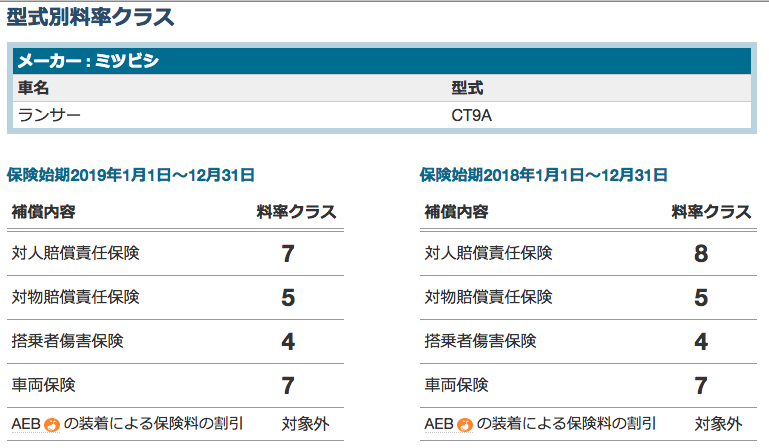Click 補償内容 header in 2019 table
This screenshot has width=769, height=448.
coord(43,212)
